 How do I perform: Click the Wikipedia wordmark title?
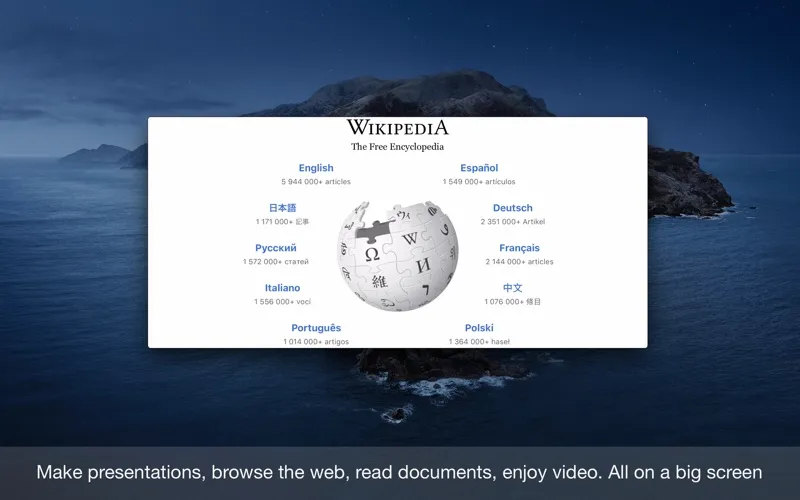(x=397, y=127)
